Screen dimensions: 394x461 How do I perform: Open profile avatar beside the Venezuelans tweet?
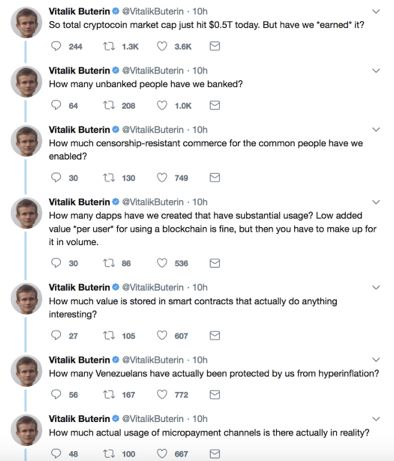tap(26, 371)
